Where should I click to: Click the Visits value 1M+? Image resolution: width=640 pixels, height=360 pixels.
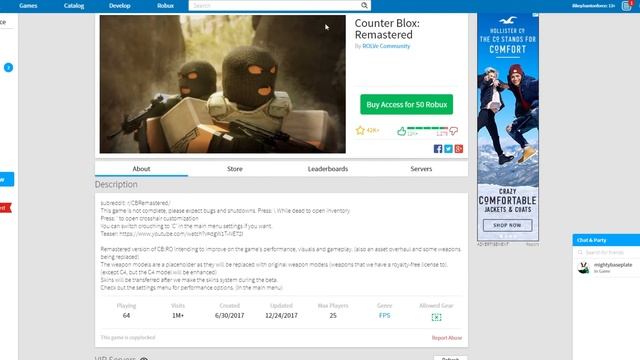click(x=178, y=316)
